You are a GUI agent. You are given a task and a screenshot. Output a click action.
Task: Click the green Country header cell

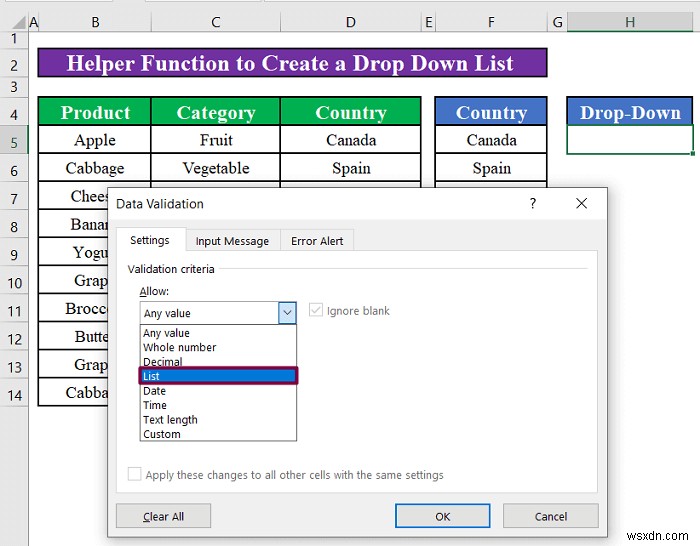coord(351,112)
